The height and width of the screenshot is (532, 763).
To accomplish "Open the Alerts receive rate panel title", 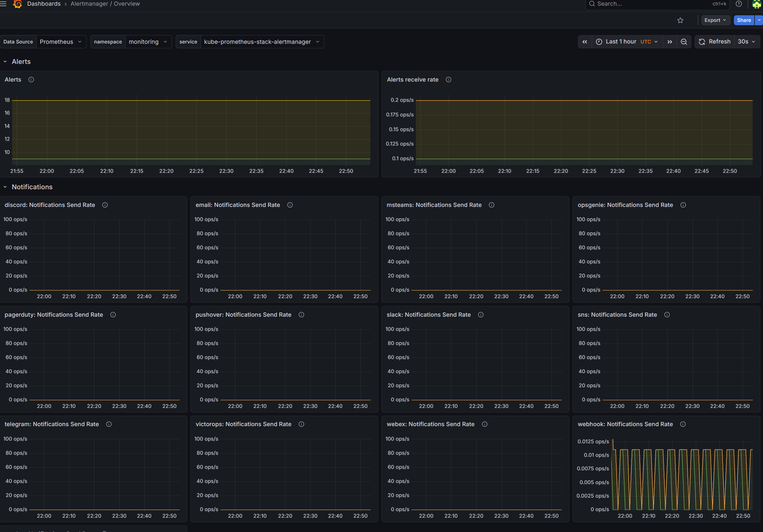I will point(412,80).
